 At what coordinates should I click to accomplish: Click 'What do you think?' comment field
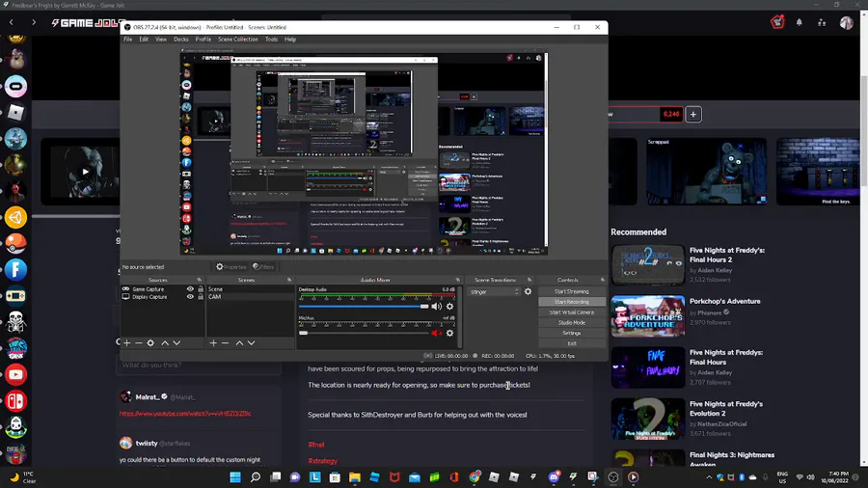click(x=198, y=366)
